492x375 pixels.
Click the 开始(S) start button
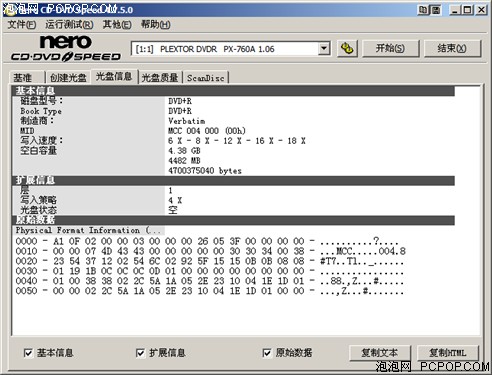tap(390, 49)
